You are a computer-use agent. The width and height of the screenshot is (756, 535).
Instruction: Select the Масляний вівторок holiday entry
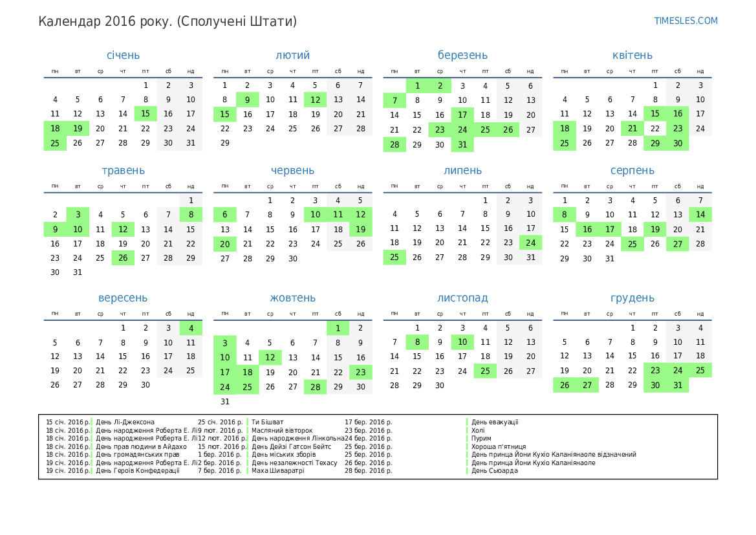tap(282, 430)
